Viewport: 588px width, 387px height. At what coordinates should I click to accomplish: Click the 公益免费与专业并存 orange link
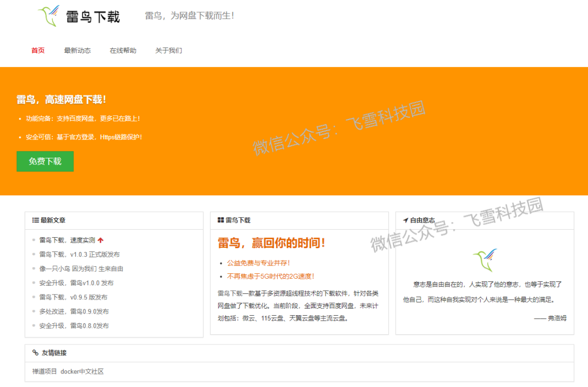[258, 263]
